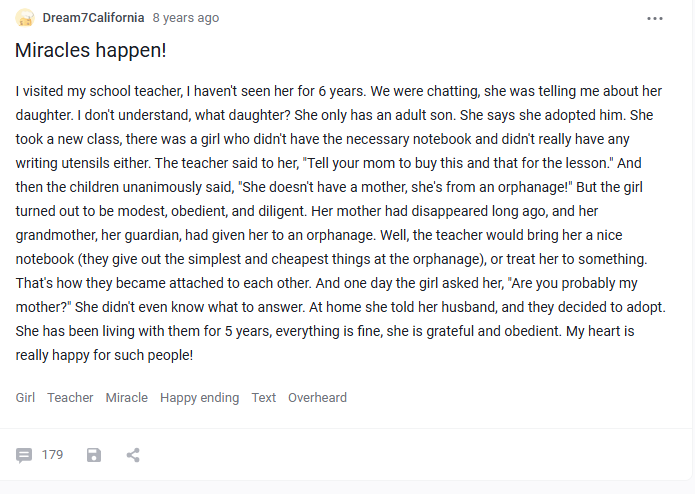Click the comments speech bubble icon

click(x=24, y=455)
